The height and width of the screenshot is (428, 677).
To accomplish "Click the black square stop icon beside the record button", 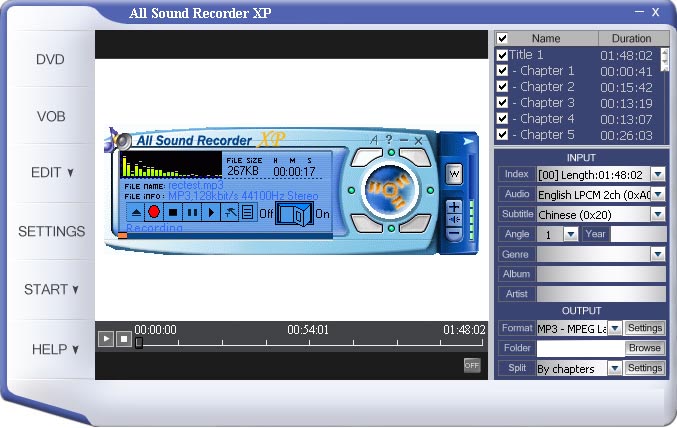I will [173, 212].
